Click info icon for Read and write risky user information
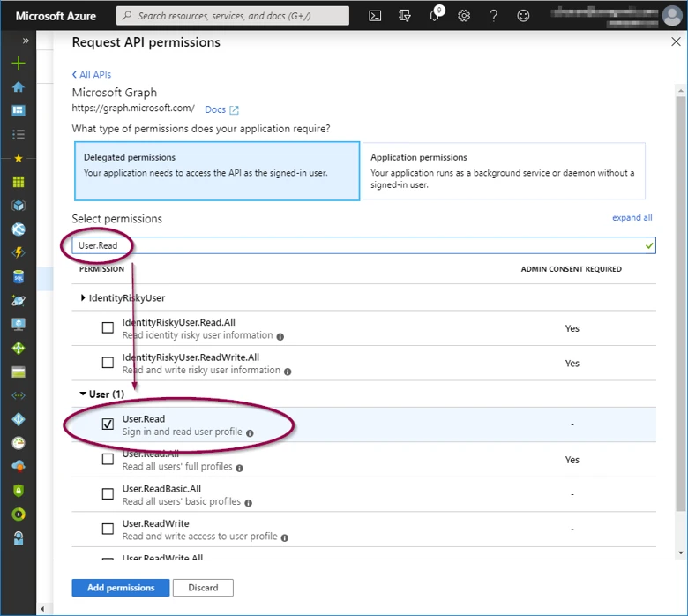The width and height of the screenshot is (688, 616). [288, 372]
